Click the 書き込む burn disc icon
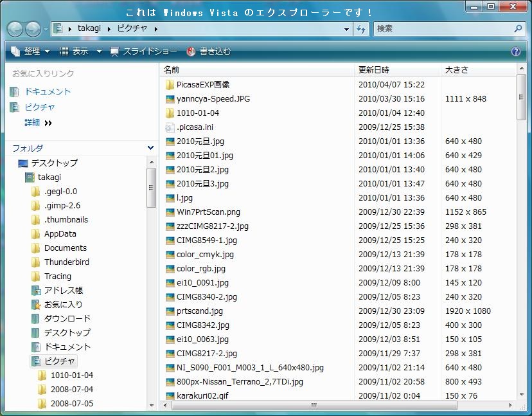 (191, 51)
